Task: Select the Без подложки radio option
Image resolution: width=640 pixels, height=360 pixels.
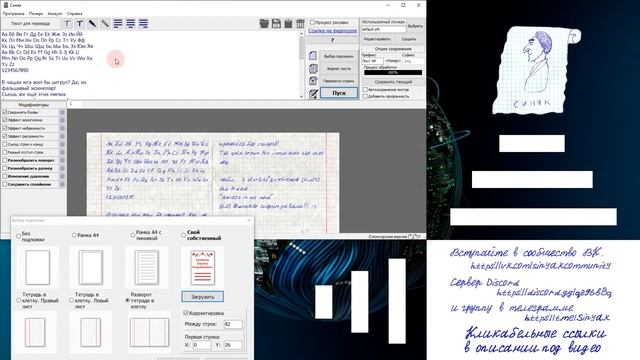Action: tap(18, 236)
